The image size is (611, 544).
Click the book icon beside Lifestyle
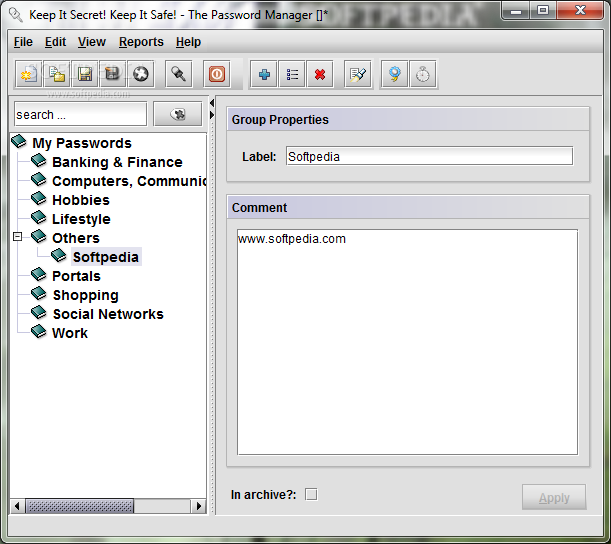tap(39, 217)
